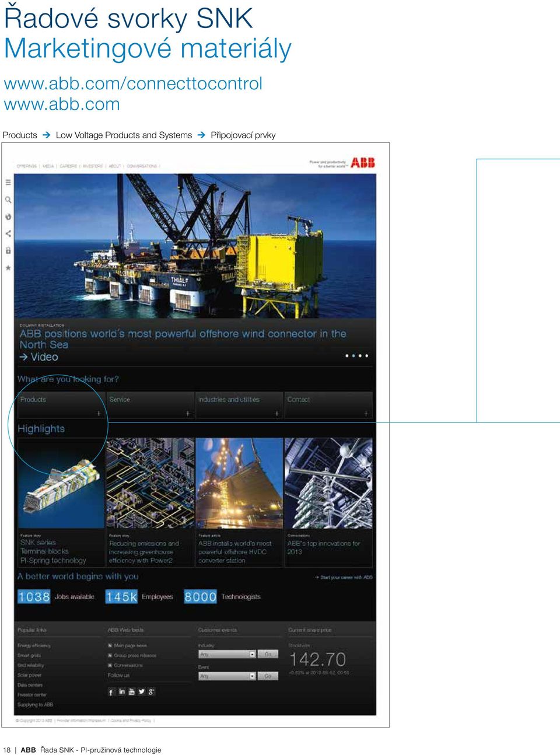This screenshot has height=755, width=560.
Task: Open the offshore wind connector headline
Action: pyautogui.click(x=183, y=339)
